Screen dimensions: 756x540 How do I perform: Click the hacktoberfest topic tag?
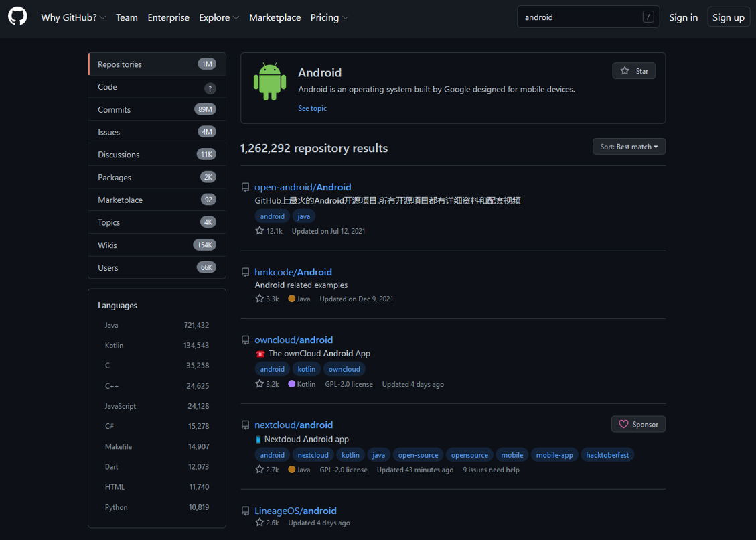pyautogui.click(x=607, y=455)
